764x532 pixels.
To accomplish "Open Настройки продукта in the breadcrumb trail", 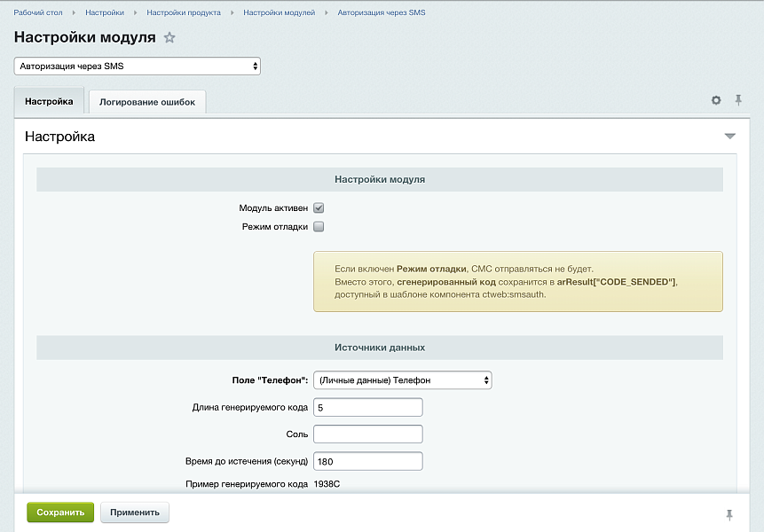I will (x=187, y=13).
